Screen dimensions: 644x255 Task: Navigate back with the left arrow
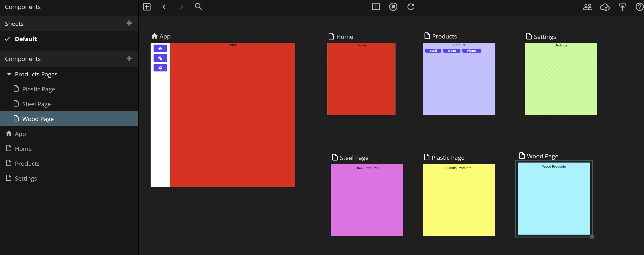pyautogui.click(x=164, y=7)
